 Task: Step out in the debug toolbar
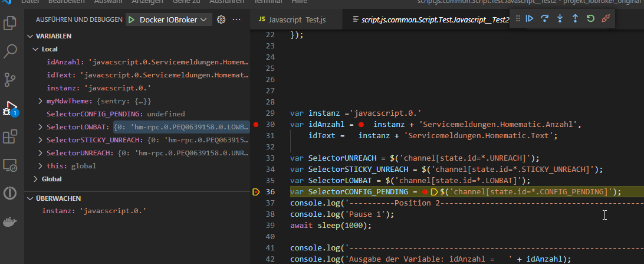coord(575,18)
